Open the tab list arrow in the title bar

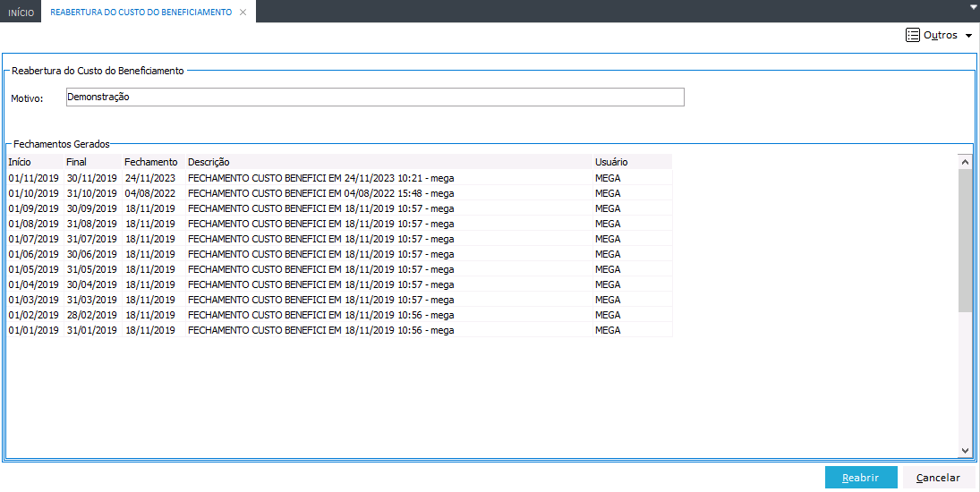coord(973,7)
